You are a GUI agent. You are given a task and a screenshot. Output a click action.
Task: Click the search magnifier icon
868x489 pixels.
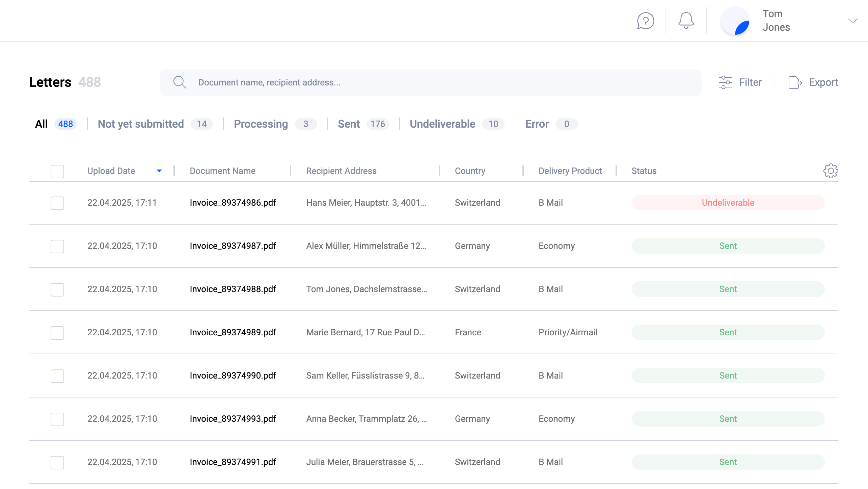click(180, 82)
